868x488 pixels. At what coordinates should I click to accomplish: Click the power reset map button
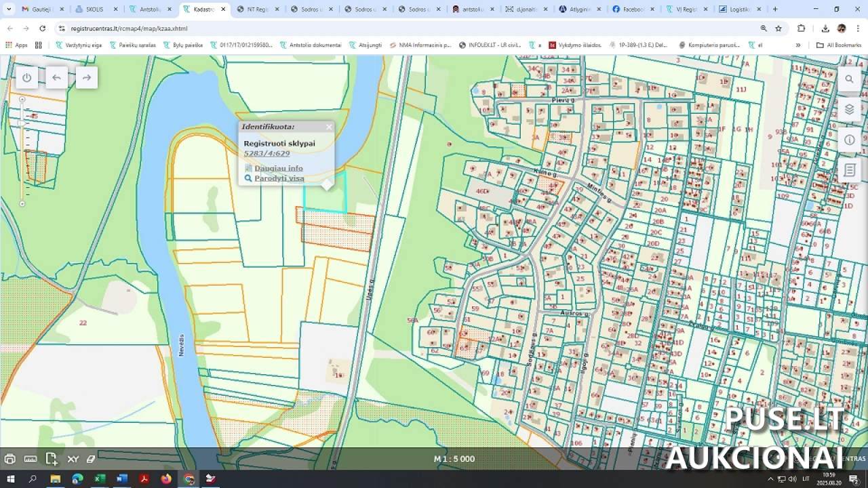point(26,77)
